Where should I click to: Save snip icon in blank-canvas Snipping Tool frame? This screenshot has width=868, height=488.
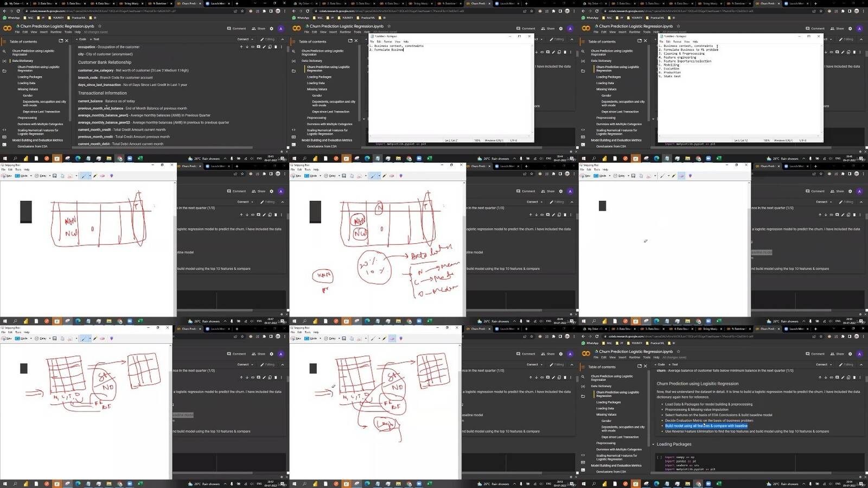click(x=633, y=176)
